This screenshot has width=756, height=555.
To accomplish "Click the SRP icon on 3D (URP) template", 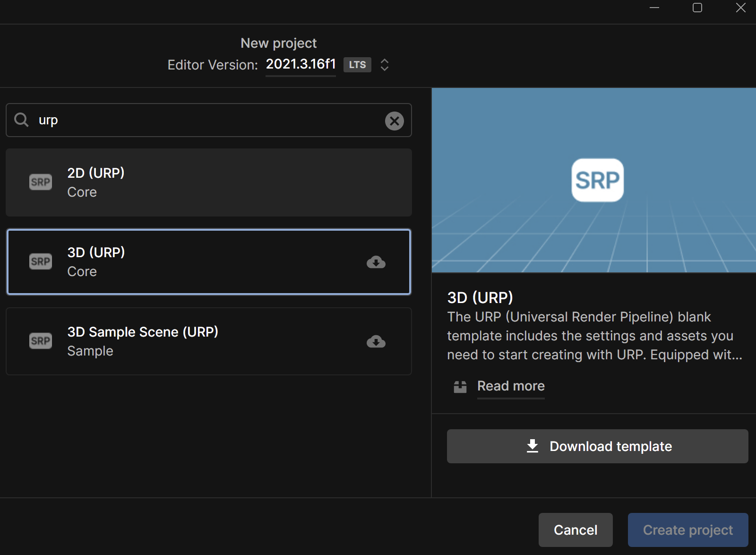I will [x=41, y=261].
